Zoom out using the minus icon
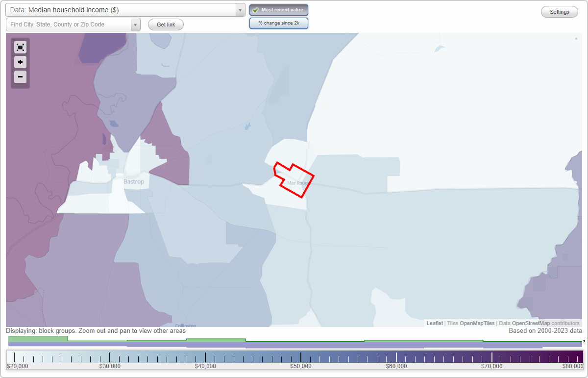This screenshot has width=588, height=378. tap(20, 76)
